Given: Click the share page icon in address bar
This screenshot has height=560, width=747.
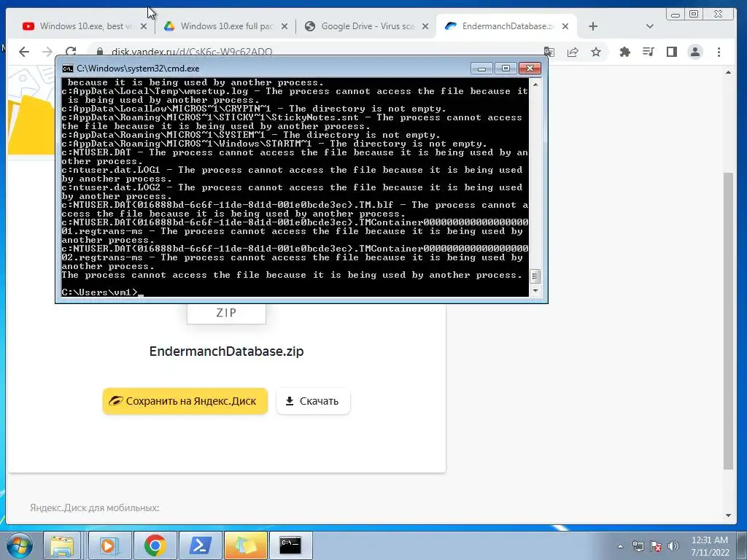Looking at the screenshot, I should (573, 52).
